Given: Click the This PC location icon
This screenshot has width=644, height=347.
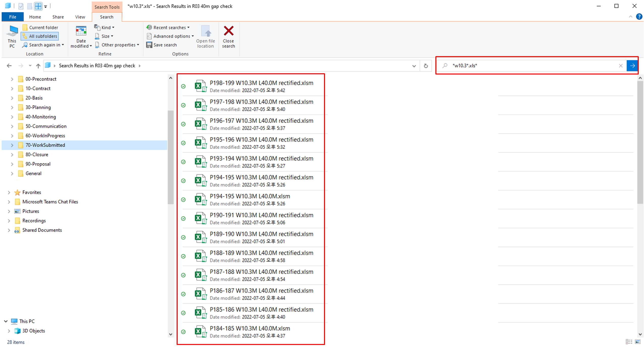Looking at the screenshot, I should click(x=12, y=31).
